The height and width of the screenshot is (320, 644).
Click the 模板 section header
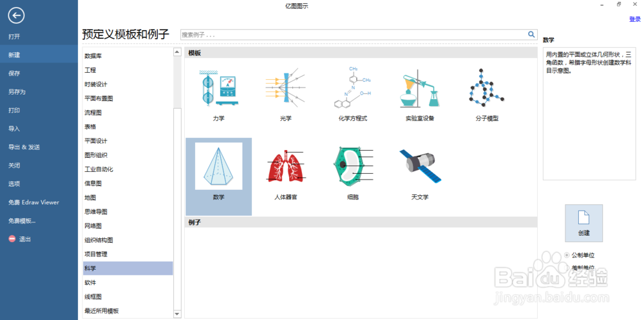click(361, 53)
